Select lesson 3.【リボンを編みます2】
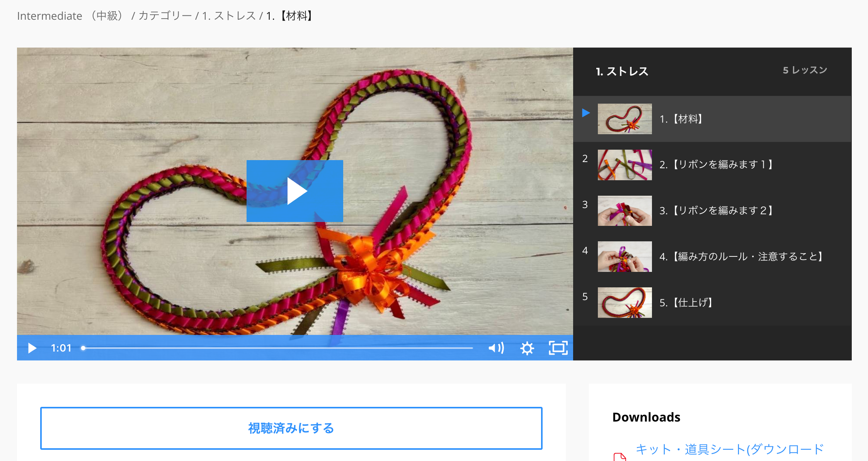This screenshot has height=461, width=868. click(716, 211)
